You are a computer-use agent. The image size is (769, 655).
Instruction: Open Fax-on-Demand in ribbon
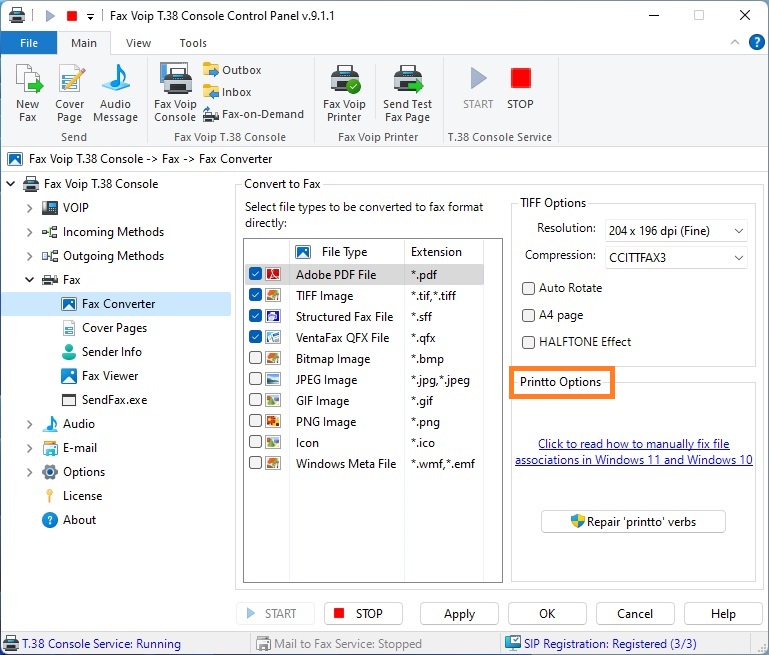(253, 114)
